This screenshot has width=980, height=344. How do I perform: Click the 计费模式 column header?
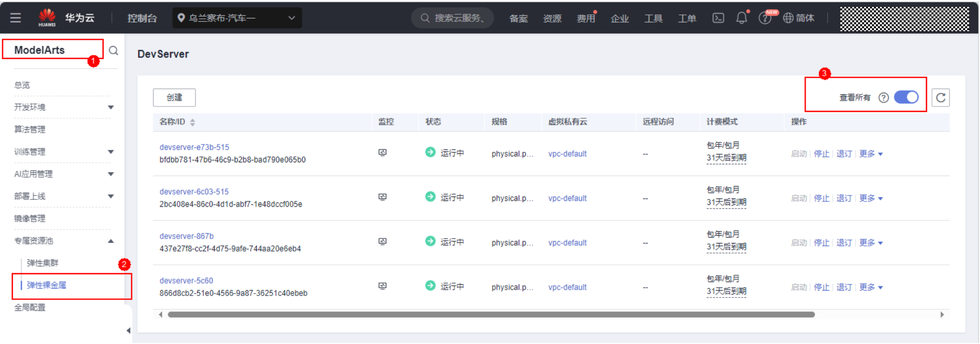pos(722,122)
